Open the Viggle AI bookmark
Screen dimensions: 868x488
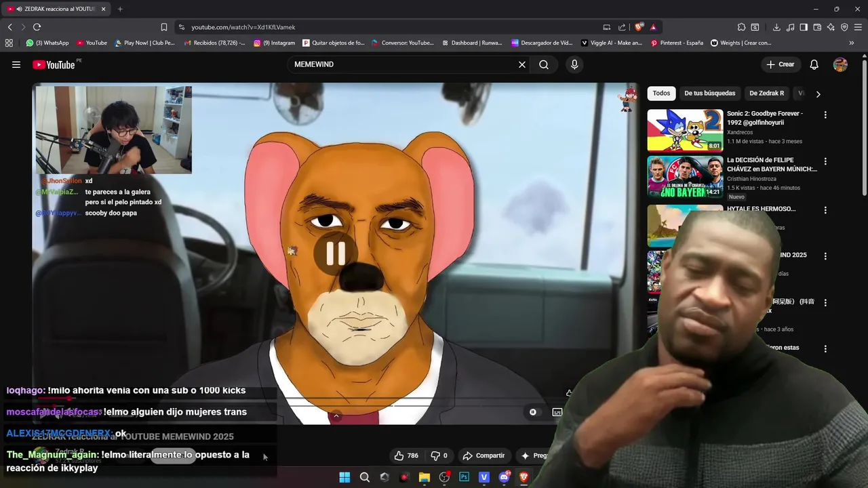pyautogui.click(x=612, y=43)
